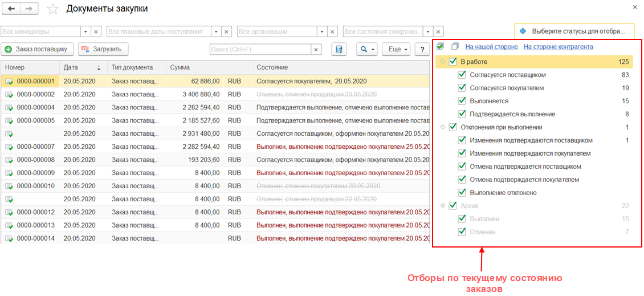Sort by the Номер column header
Viewport: 644px width, 296px height.
point(30,67)
